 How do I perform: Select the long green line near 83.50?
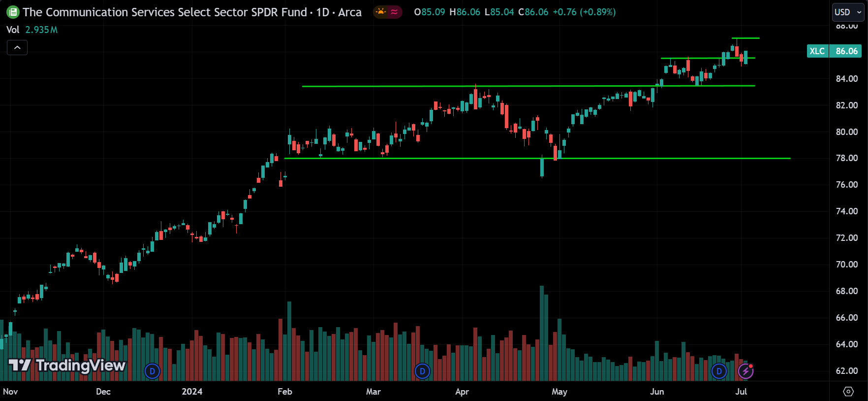tap(528, 86)
